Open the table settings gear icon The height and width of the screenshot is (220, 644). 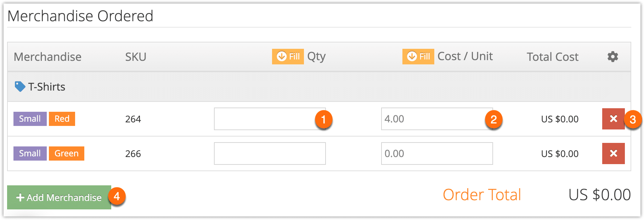pos(612,57)
